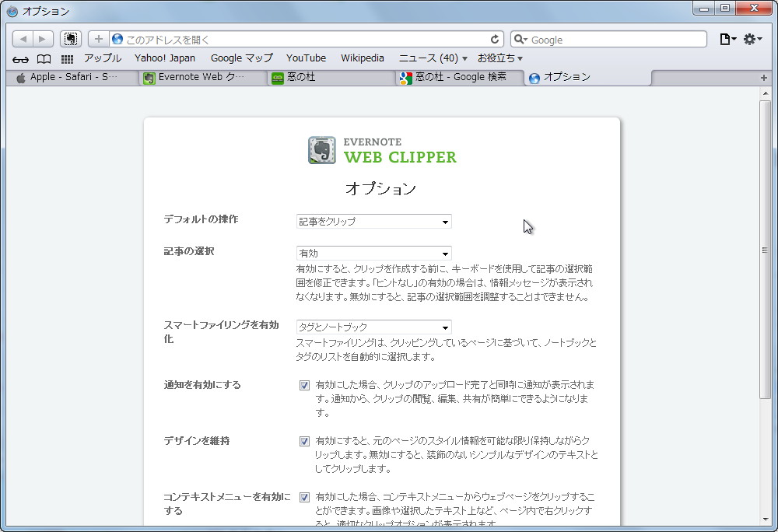Open a new tab with the plus icon

pos(764,78)
